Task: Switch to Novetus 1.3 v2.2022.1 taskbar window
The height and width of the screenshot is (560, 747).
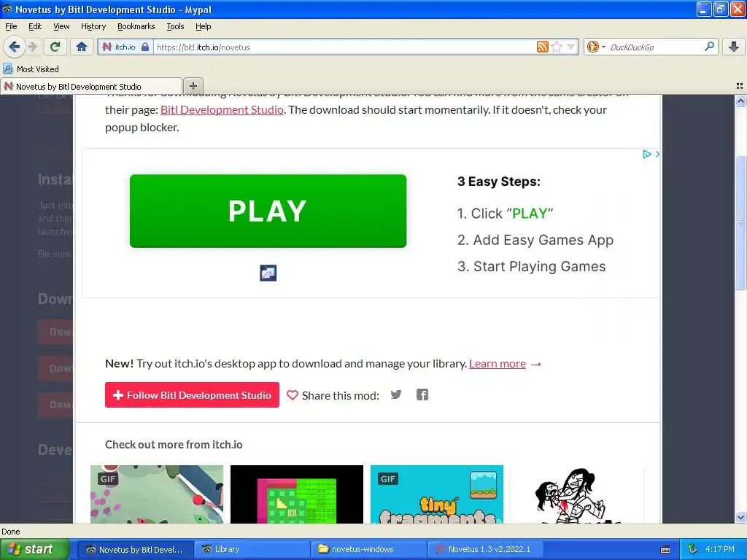Action: coord(485,549)
